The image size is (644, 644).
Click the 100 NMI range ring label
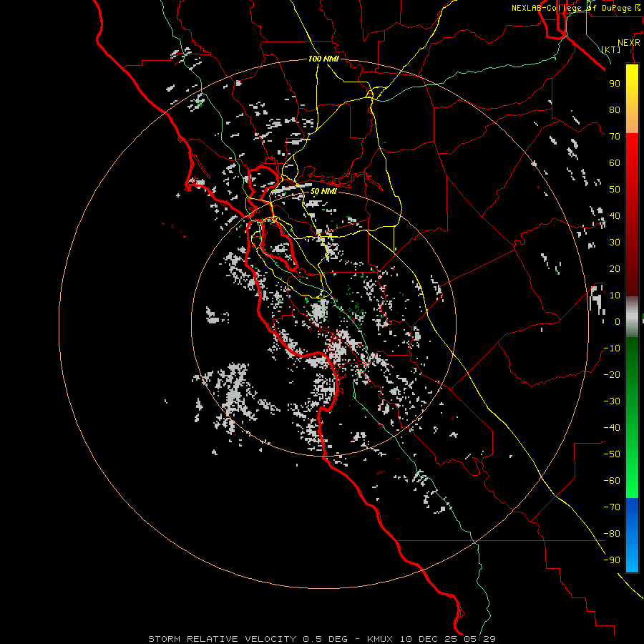[323, 59]
